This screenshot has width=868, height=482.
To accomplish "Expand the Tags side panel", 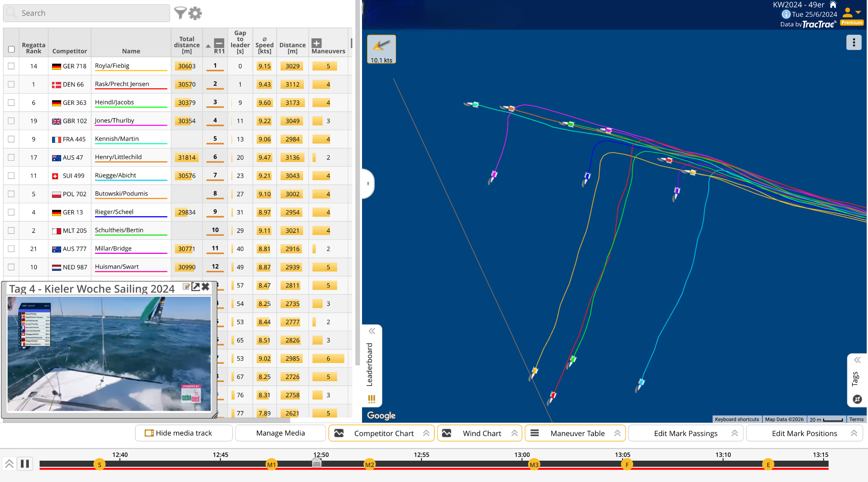I will [x=857, y=360].
